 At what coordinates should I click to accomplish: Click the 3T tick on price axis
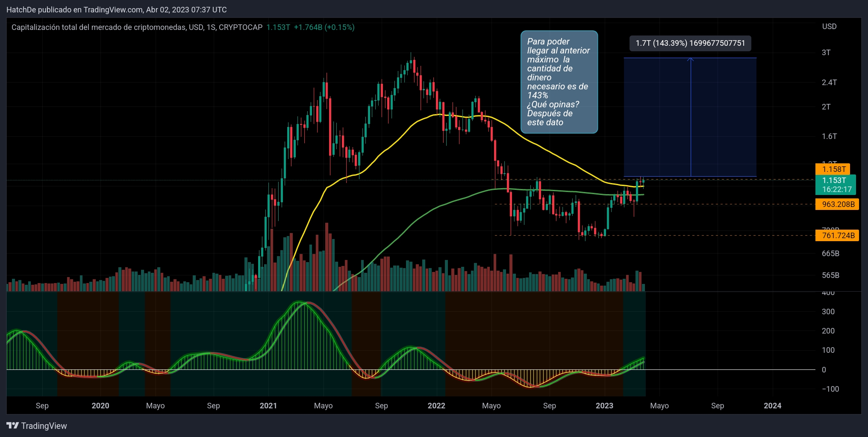click(x=826, y=53)
